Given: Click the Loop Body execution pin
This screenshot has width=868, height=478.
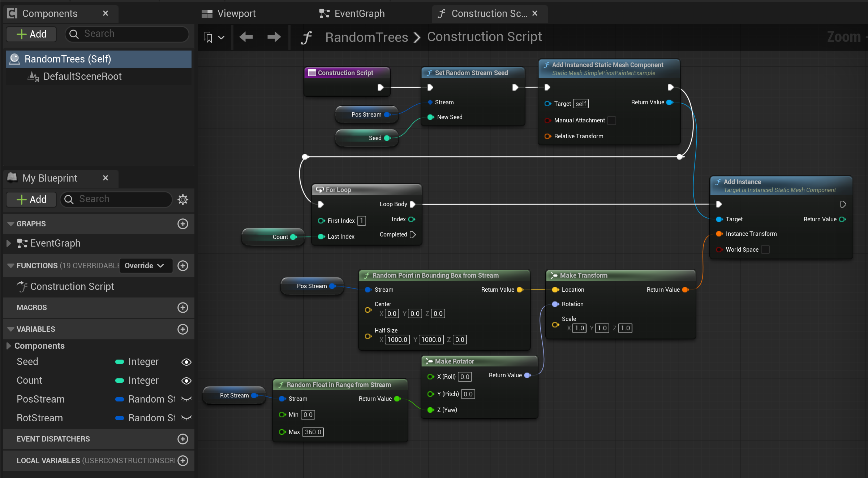Looking at the screenshot, I should tap(412, 204).
